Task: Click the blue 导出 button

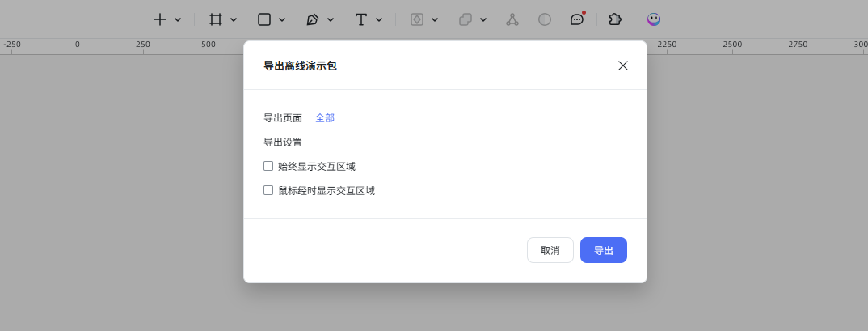Action: click(604, 250)
